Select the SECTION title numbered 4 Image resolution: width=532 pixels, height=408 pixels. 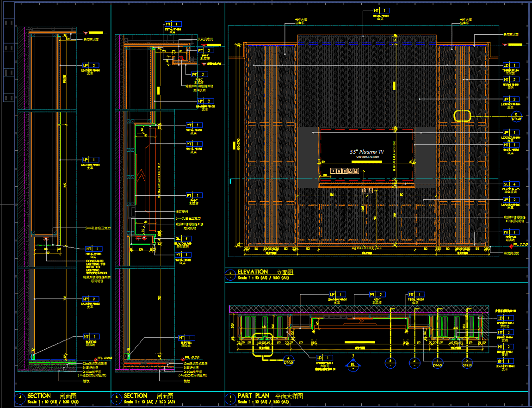(39, 396)
